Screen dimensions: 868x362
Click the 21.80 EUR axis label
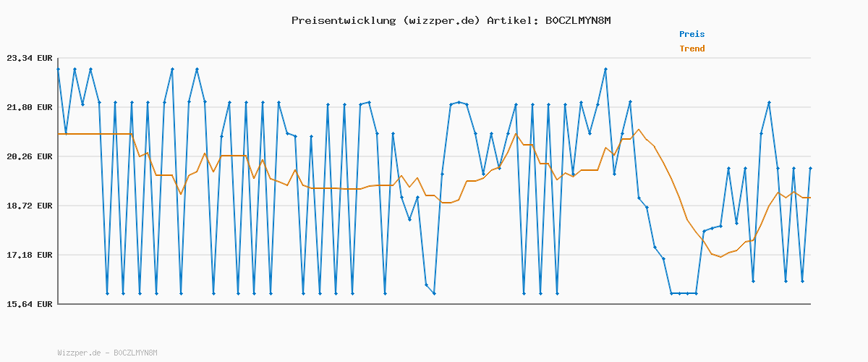(x=29, y=107)
